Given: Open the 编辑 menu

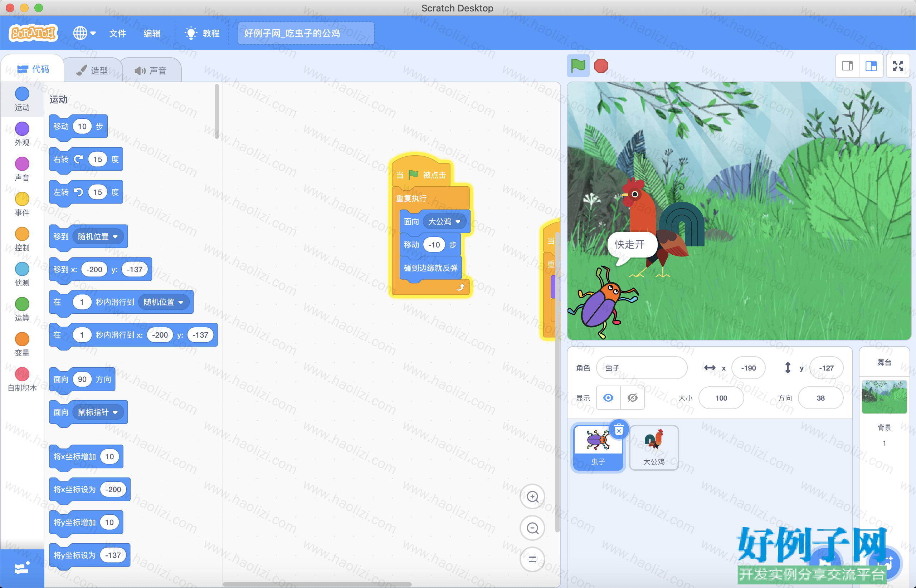Looking at the screenshot, I should (x=152, y=33).
